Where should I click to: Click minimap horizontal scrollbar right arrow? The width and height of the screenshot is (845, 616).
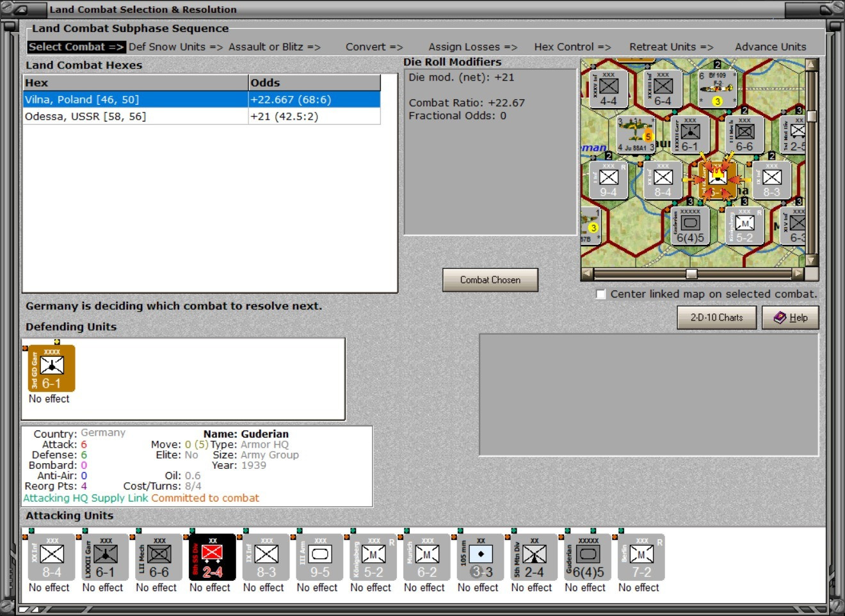pyautogui.click(x=798, y=274)
